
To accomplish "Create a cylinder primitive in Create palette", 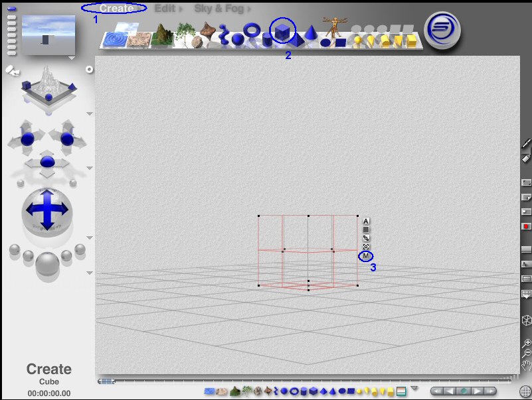I will click(x=267, y=40).
